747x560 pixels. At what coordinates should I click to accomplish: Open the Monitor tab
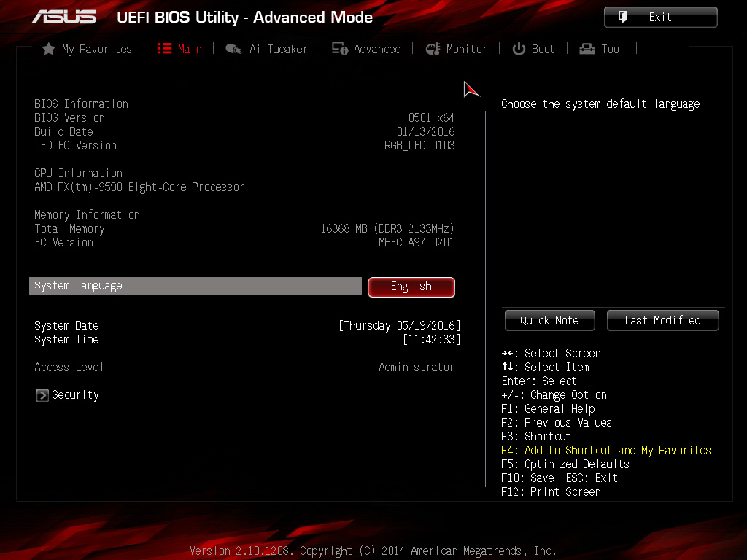click(456, 49)
